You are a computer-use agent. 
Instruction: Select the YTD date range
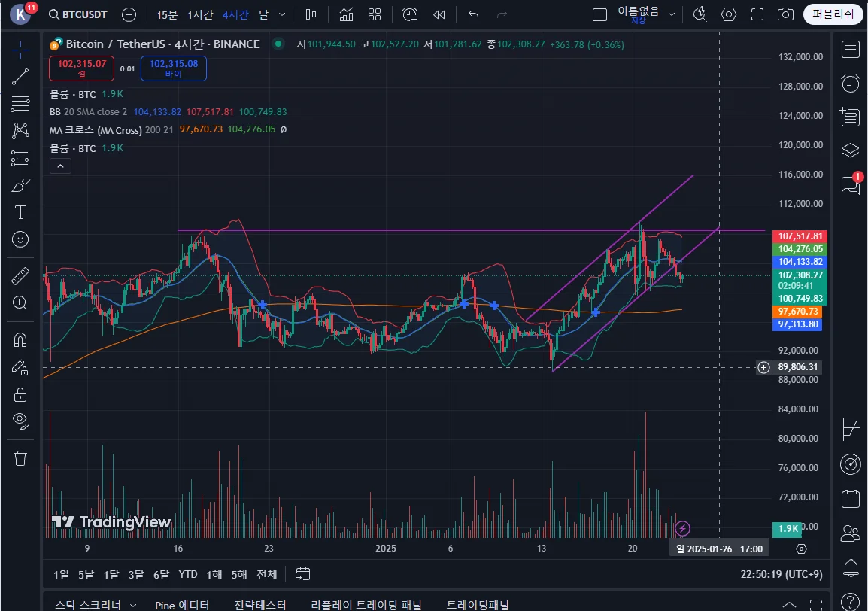click(187, 574)
